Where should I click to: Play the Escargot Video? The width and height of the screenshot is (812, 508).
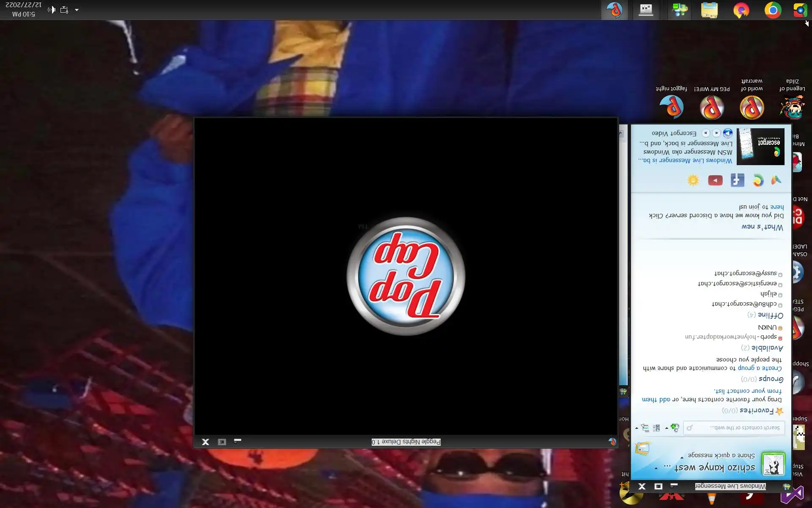coord(727,133)
